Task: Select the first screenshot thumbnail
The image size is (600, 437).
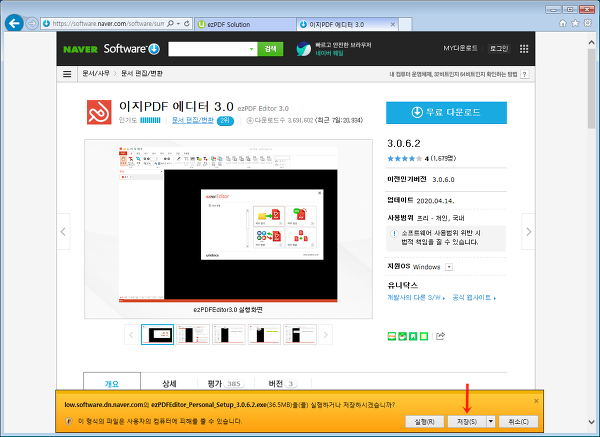Action: pyautogui.click(x=157, y=334)
